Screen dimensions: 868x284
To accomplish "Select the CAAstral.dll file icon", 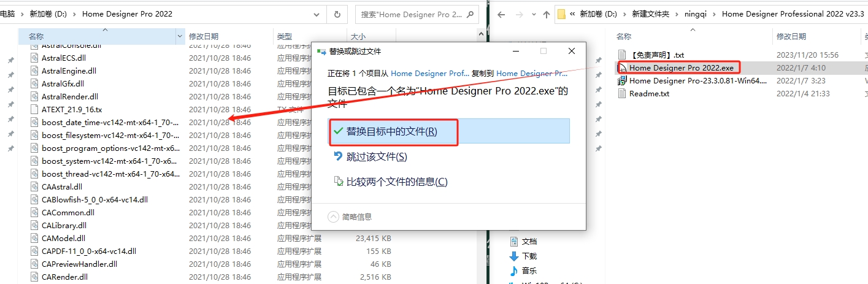I will pyautogui.click(x=35, y=187).
